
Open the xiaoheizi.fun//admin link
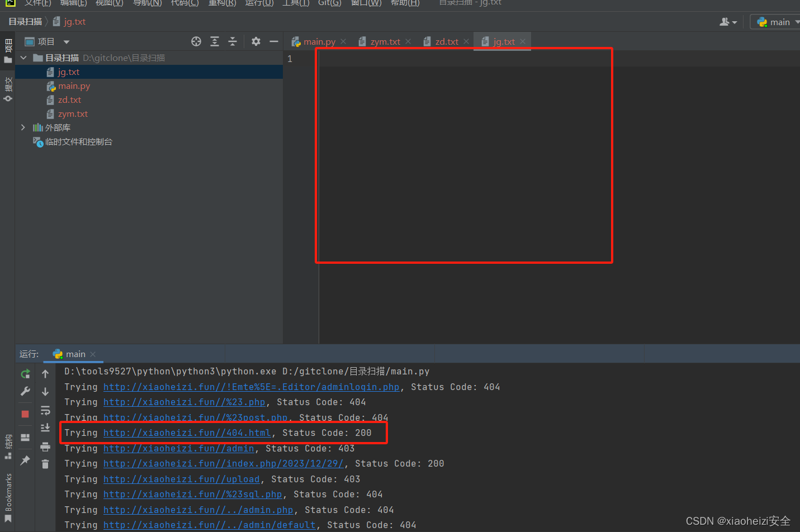pyautogui.click(x=178, y=448)
